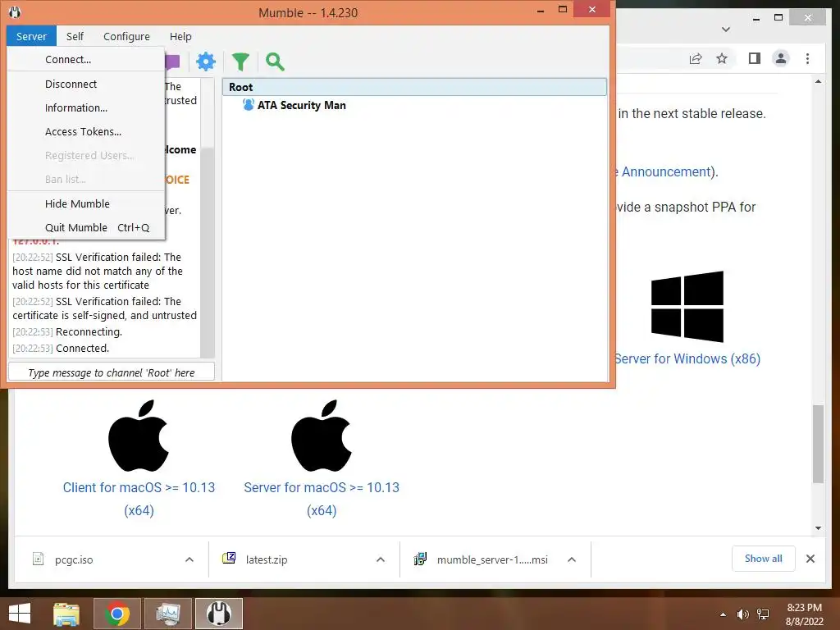Click the network tray icon
840x630 pixels.
click(x=763, y=614)
